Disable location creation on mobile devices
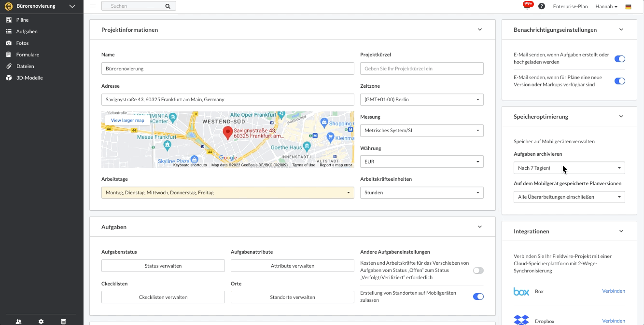 coord(478,297)
